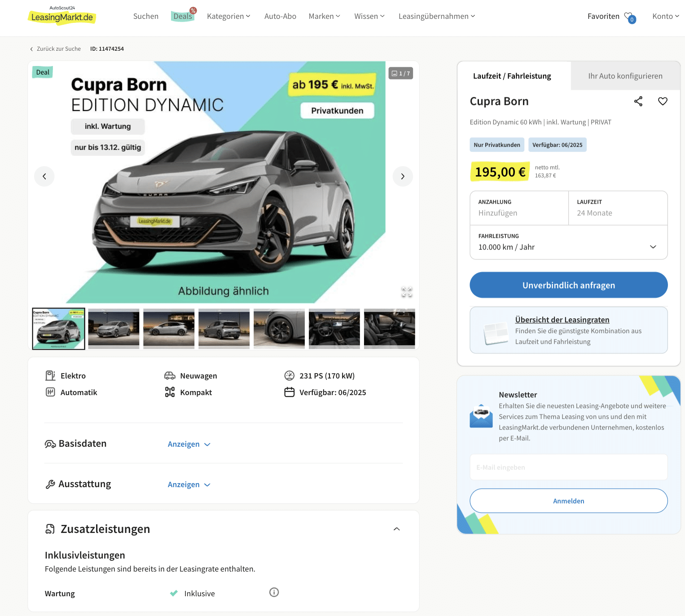Viewport: 685px width, 616px height.
Task: Click the main Cupra Born image
Action: coord(223,182)
